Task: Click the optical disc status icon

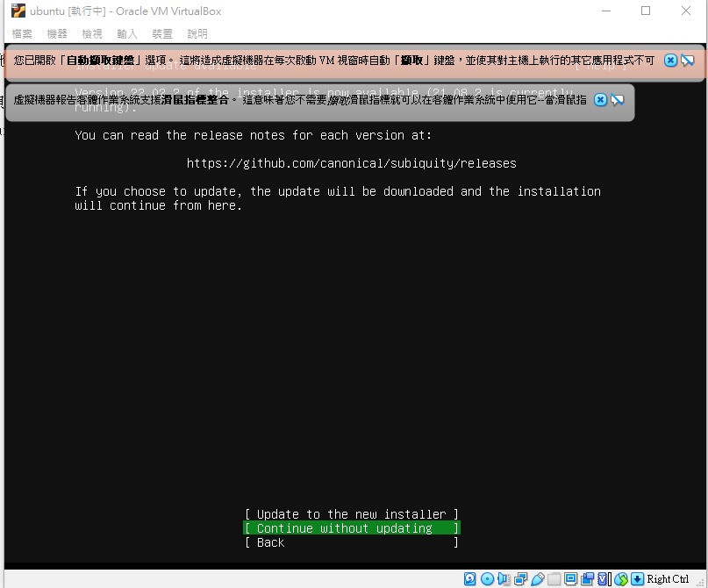Action: [487, 579]
